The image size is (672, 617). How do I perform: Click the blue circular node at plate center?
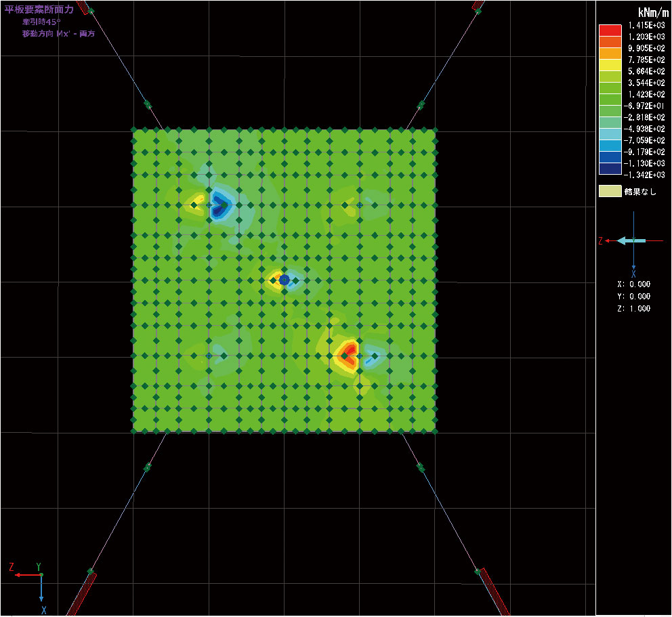coord(284,280)
